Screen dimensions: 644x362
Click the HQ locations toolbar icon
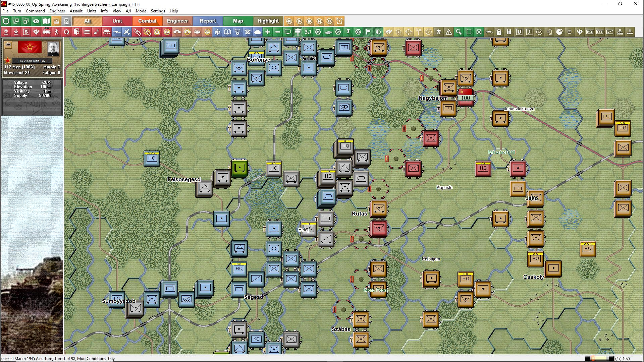pos(589,32)
